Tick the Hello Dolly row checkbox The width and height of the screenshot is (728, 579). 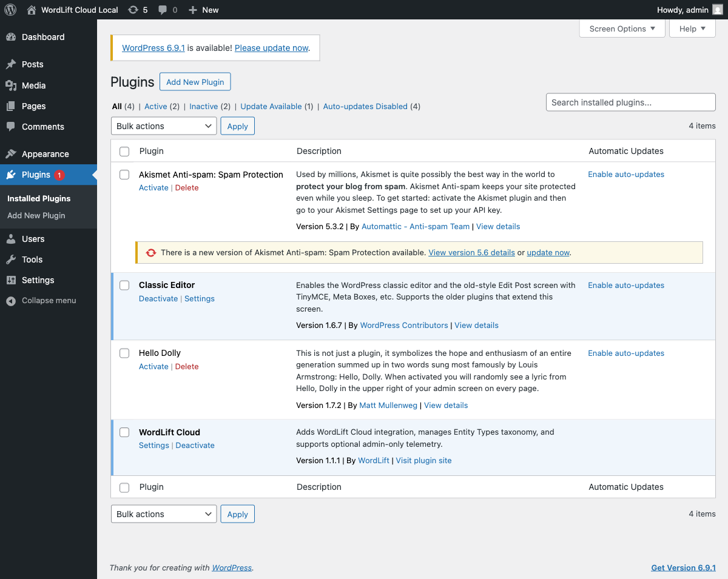[x=124, y=353]
